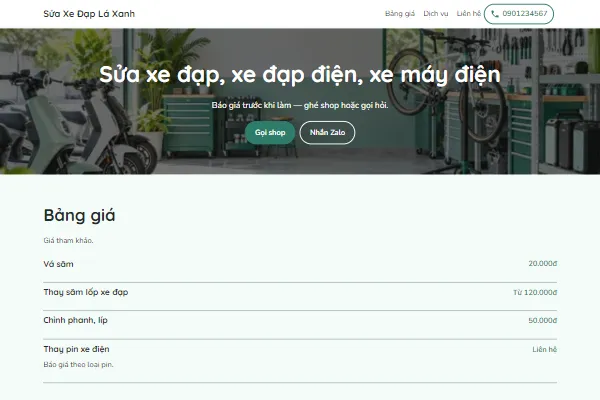600x400 pixels.
Task: Click the Nhắn Zalo button
Action: pos(327,132)
